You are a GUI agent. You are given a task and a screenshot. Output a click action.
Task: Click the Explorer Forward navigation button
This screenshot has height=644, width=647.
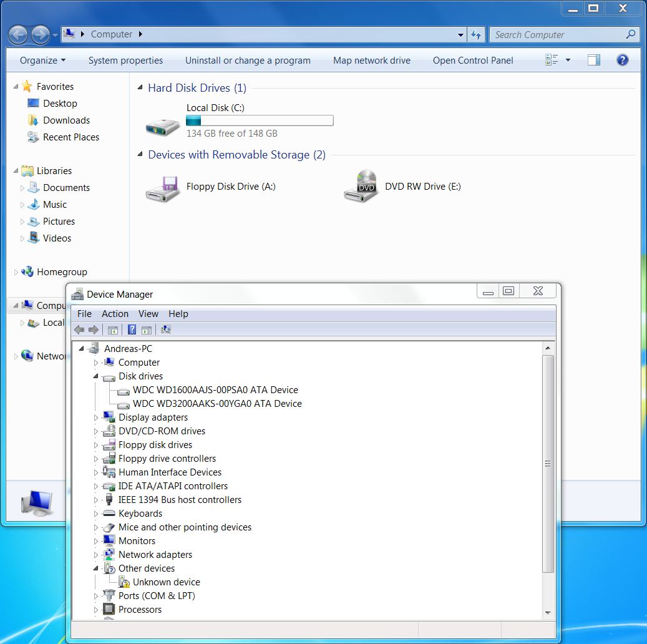tap(40, 35)
